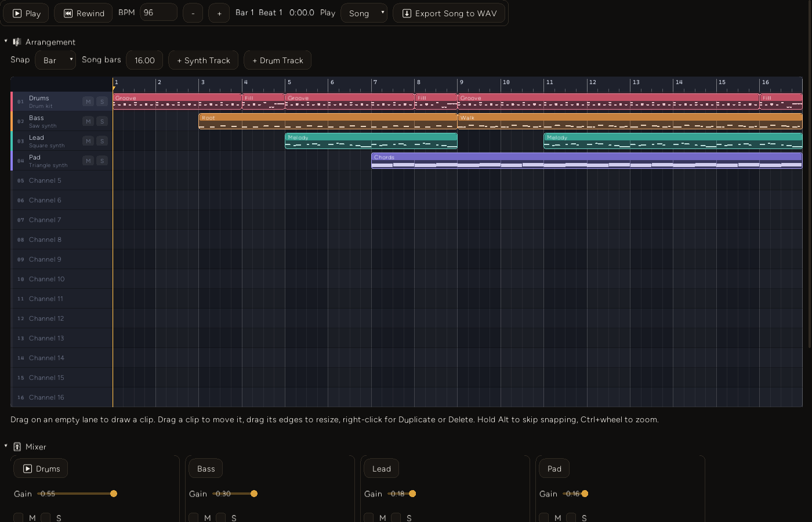The width and height of the screenshot is (812, 522).
Task: Check the Drums mixer S checkbox
Action: (46, 517)
